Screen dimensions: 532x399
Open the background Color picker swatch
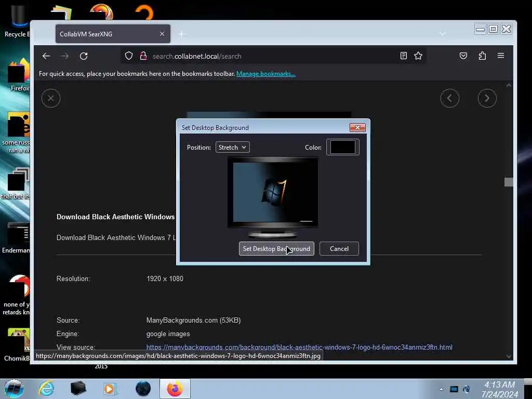point(343,147)
